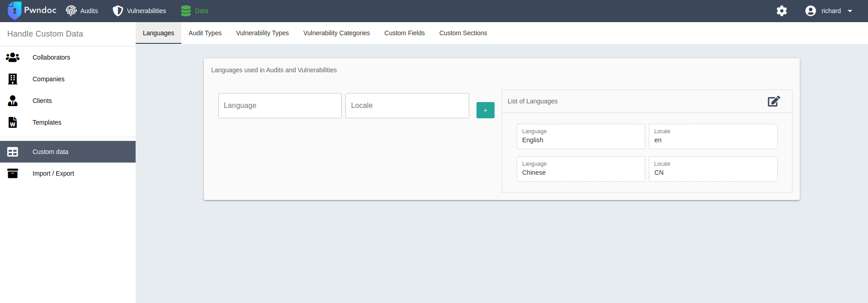Click the Templates Word document icon

click(x=13, y=122)
